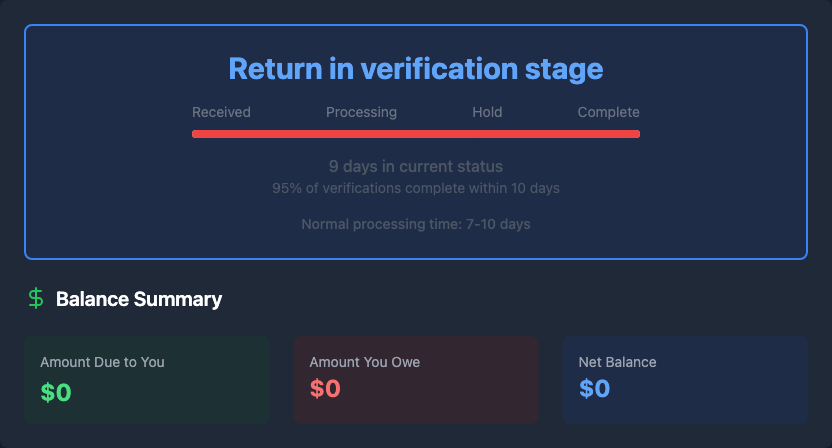Click the Return in verification stage heading
Viewport: 832px width, 448px height.
tap(415, 68)
